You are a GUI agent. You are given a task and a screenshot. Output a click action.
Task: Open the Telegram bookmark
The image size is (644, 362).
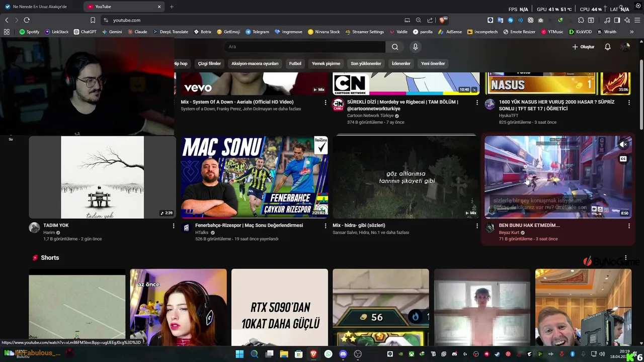point(257,32)
